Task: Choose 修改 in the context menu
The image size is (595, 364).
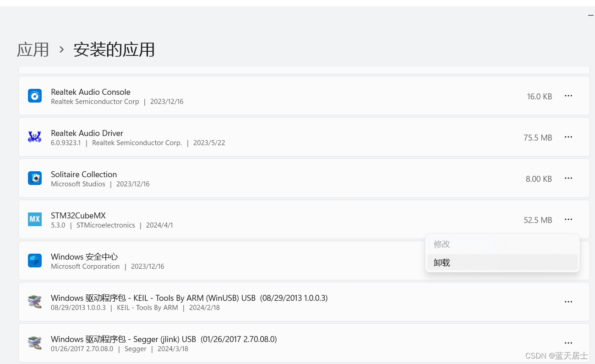Action: (502, 244)
